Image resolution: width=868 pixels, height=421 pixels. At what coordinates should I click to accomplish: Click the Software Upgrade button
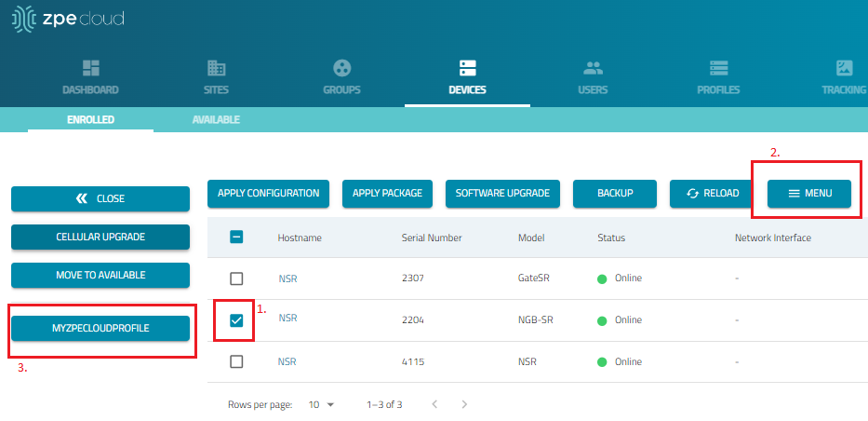pos(502,194)
